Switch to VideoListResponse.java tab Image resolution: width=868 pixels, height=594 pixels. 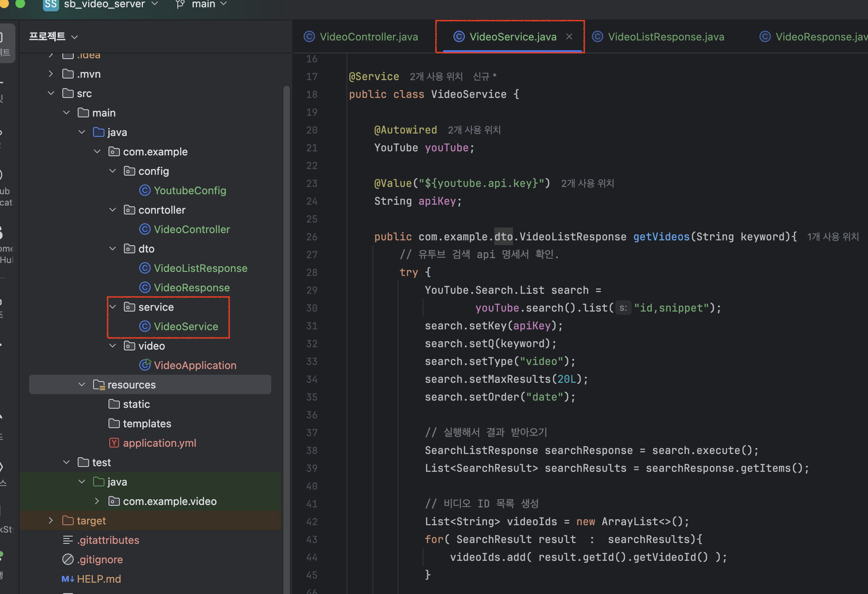click(x=658, y=37)
